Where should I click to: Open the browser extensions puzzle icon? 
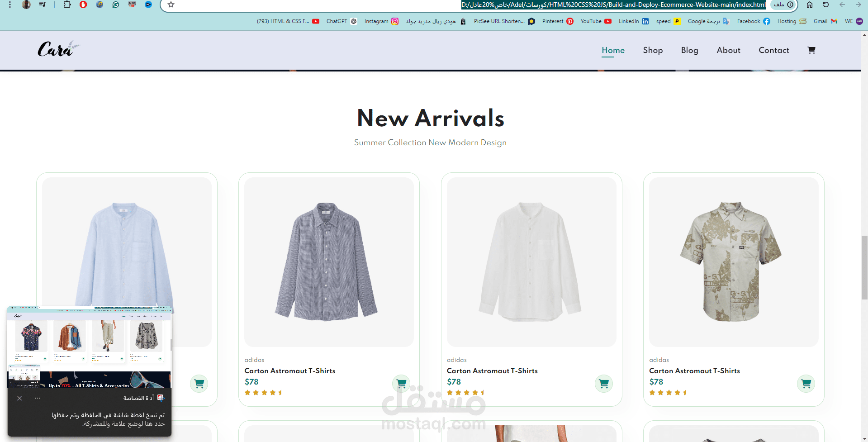(67, 5)
